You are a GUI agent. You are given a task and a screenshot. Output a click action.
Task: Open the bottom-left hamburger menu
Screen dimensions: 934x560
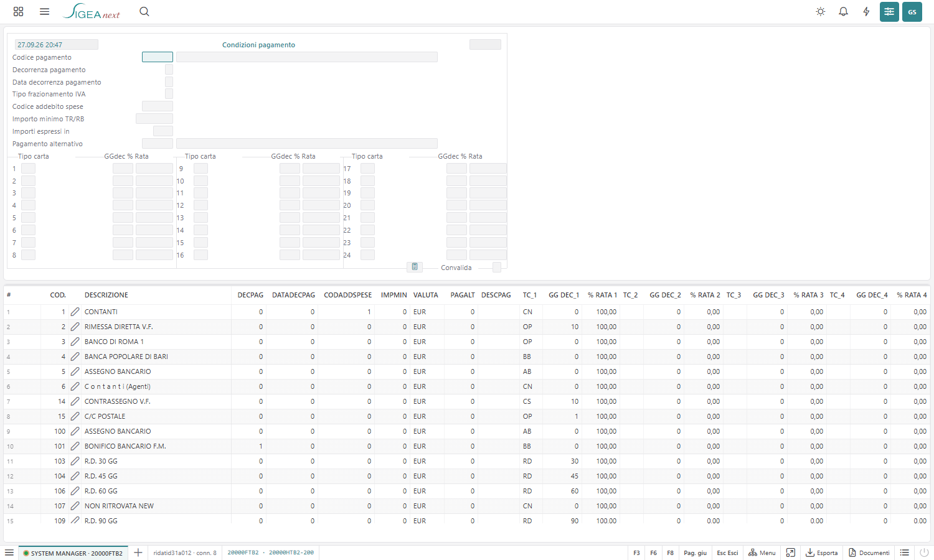tap(9, 553)
